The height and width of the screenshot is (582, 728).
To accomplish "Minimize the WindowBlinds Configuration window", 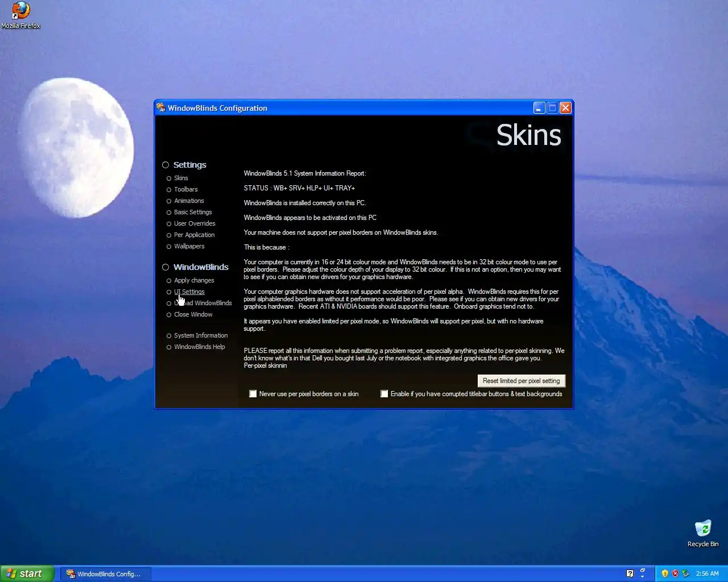I will (x=539, y=107).
